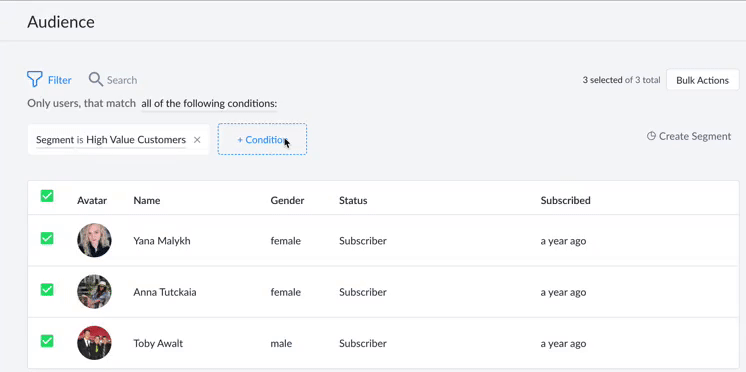Open the Yana Malykh name cell

tap(162, 241)
